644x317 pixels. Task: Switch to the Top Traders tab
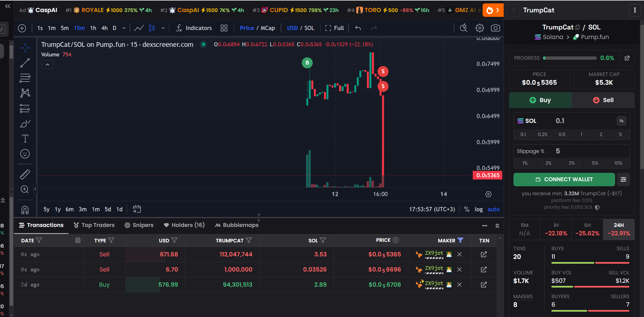(x=94, y=225)
